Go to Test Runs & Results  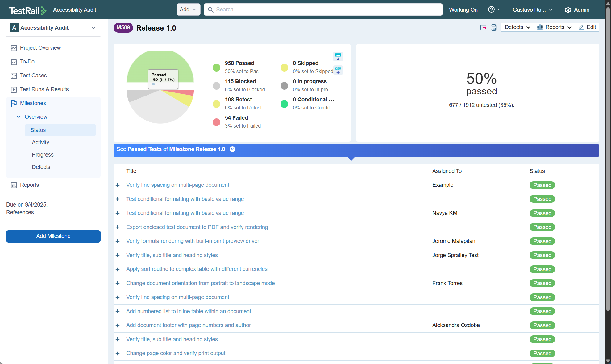coord(44,89)
